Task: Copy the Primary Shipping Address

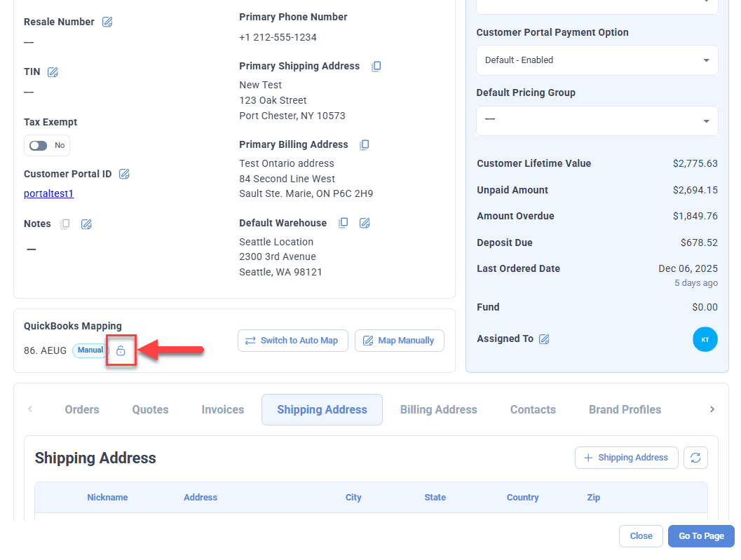Action: (x=376, y=67)
